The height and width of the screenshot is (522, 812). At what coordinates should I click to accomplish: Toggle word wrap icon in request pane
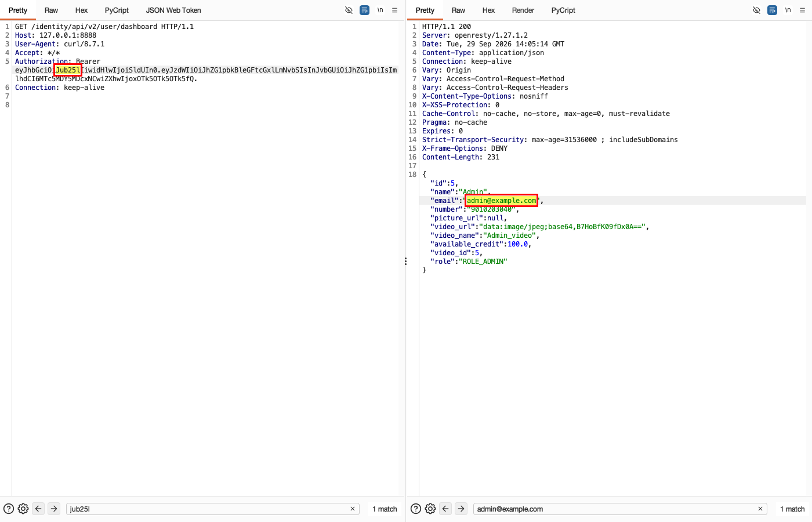[364, 10]
